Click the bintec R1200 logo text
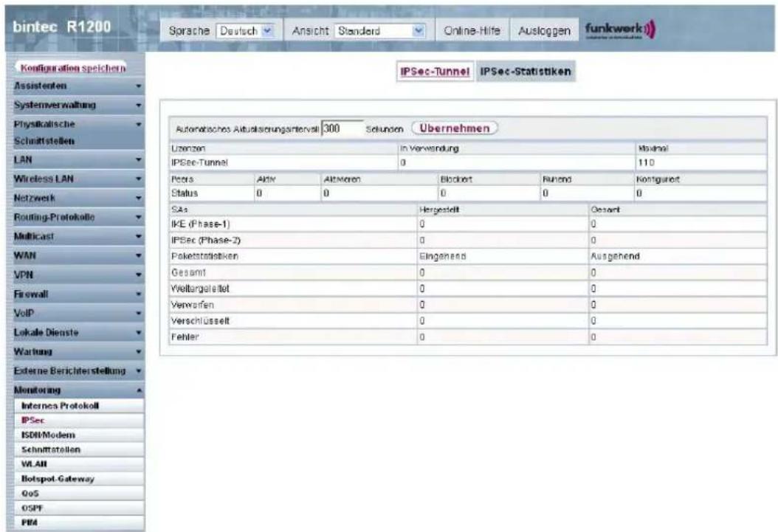 coord(62,27)
